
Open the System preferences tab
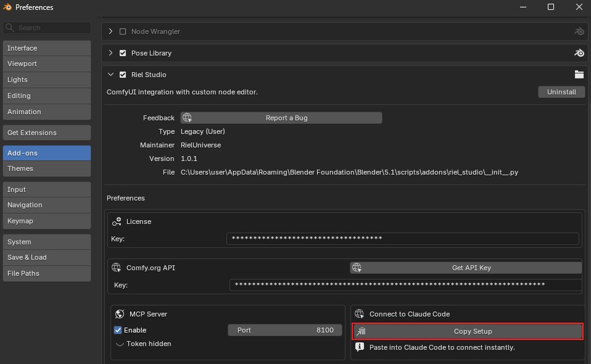point(47,242)
